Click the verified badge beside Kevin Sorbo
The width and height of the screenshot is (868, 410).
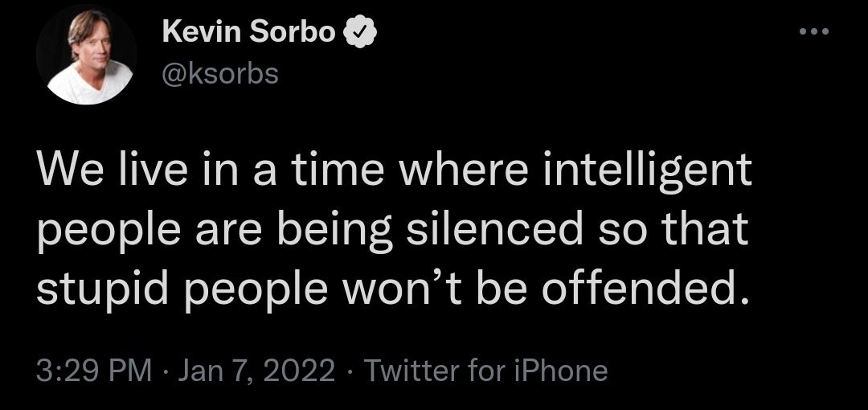pyautogui.click(x=358, y=34)
